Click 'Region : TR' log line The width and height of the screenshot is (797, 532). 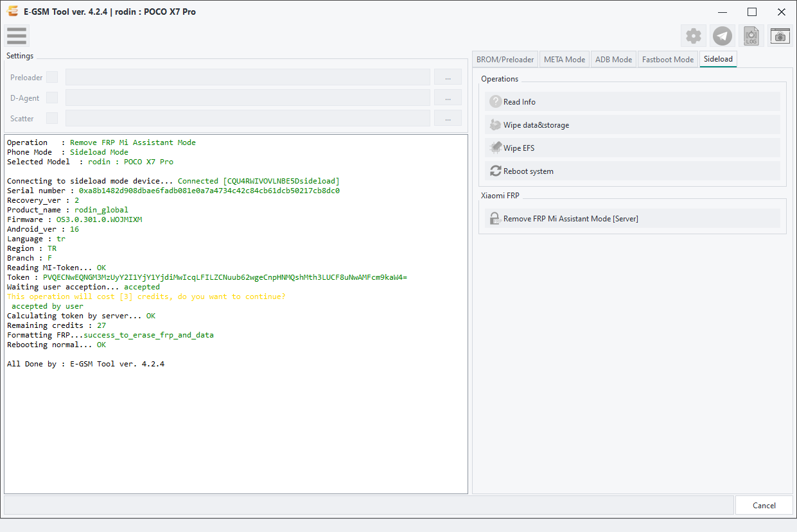point(32,248)
